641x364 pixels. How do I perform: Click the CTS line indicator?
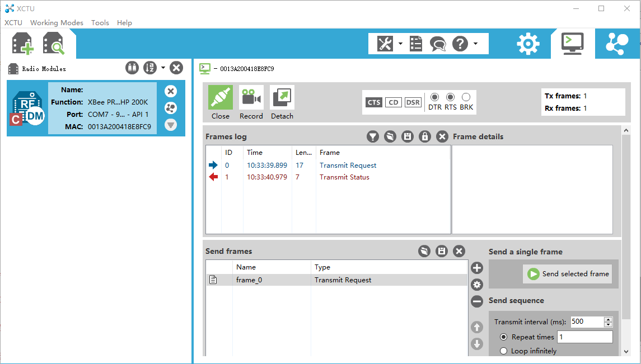pos(374,102)
